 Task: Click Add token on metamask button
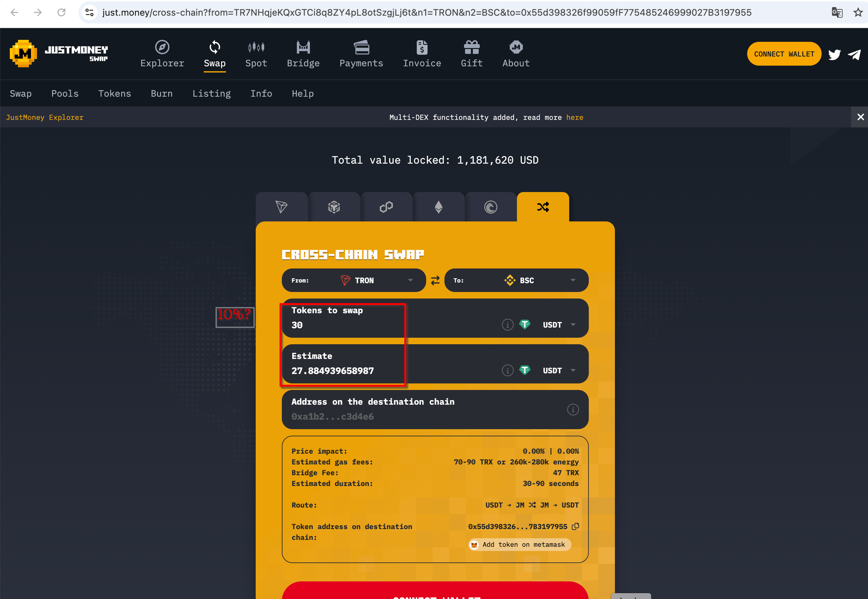519,544
